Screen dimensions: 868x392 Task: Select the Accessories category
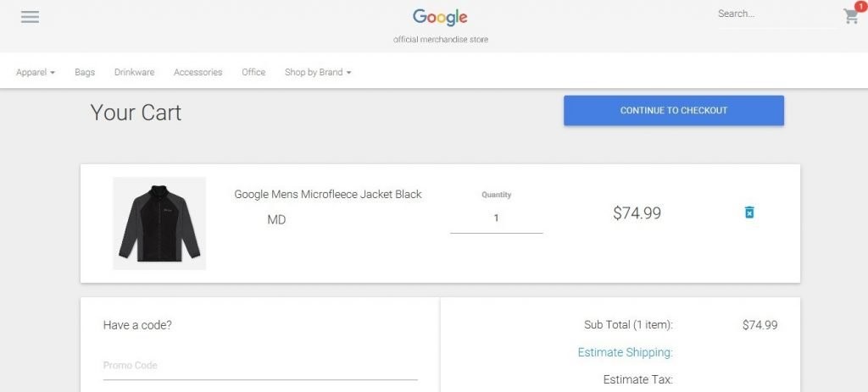pos(198,73)
